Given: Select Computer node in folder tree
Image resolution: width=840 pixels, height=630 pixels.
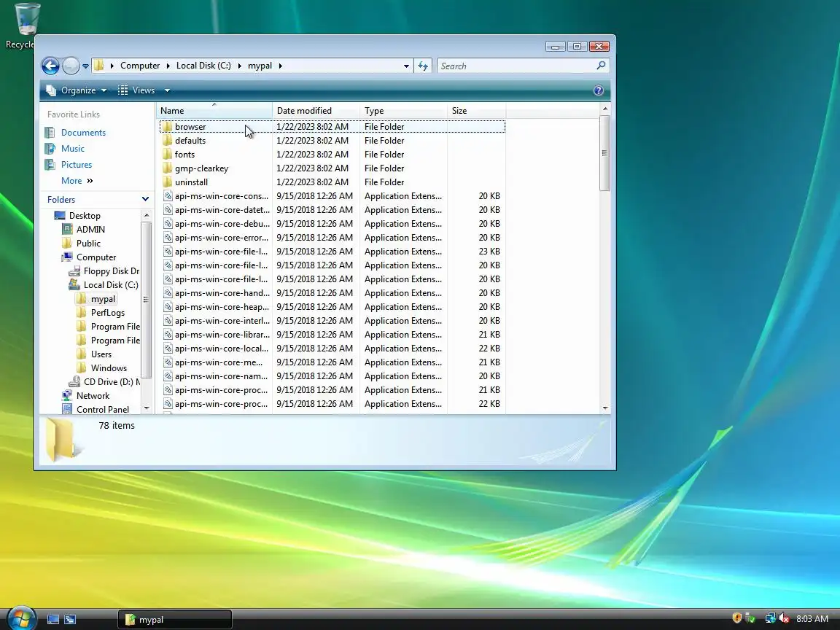Looking at the screenshot, I should 96,257.
